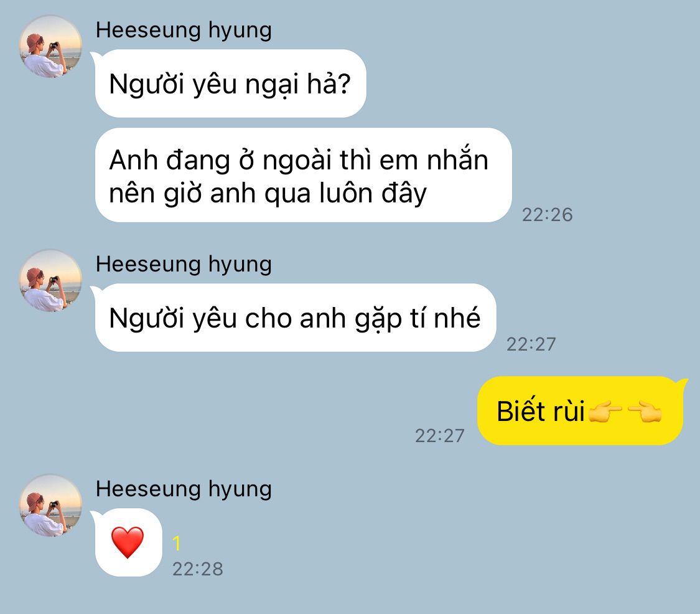Select the 'Người yêu ngại hả?' message bubble
Image resolution: width=700 pixels, height=614 pixels.
[230, 83]
